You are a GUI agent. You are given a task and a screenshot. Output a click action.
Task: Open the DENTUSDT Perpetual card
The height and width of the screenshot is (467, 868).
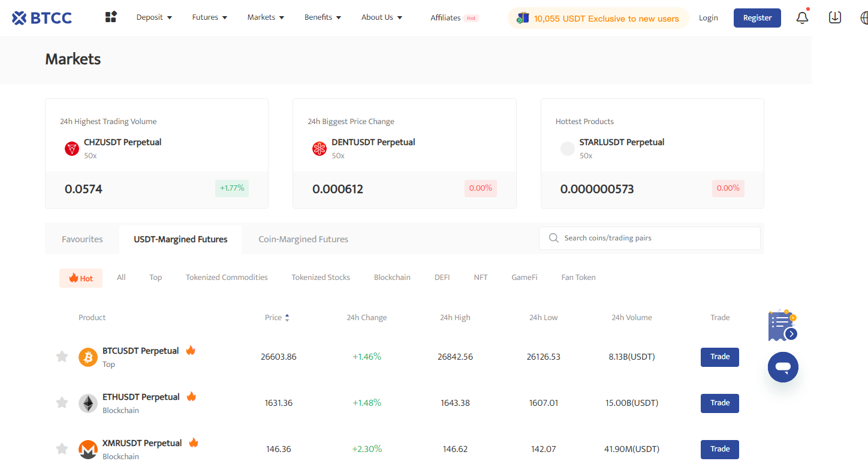click(405, 153)
